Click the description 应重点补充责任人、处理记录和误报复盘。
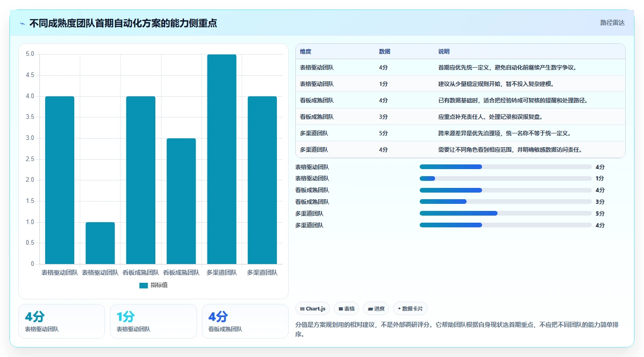Image resolution: width=644 pixels, height=357 pixels. tap(491, 117)
